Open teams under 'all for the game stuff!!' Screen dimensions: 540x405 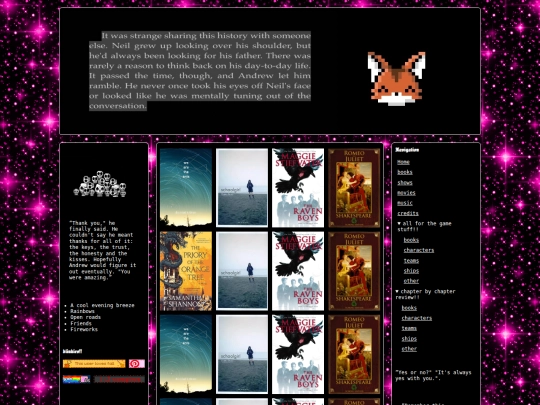pos(411,261)
